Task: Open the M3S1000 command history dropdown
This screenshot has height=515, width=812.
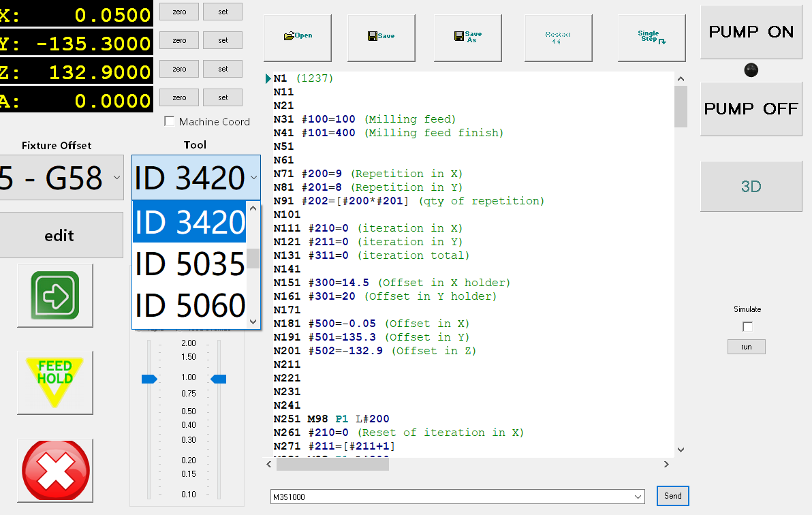Action: tap(638, 497)
